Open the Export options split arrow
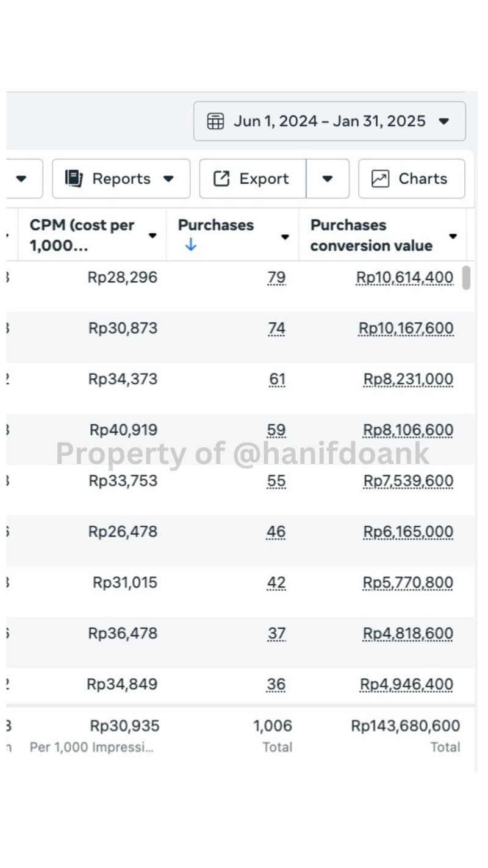Screen dimensions: 488x868 coord(328,178)
